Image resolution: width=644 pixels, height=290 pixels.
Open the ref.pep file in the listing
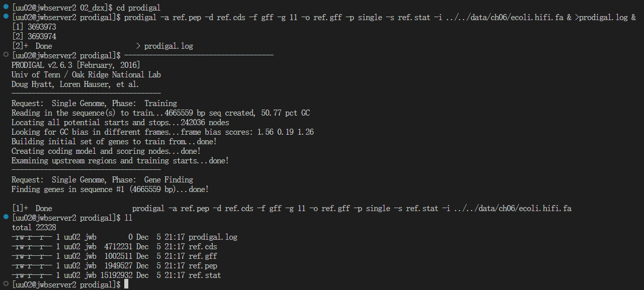pyautogui.click(x=203, y=266)
